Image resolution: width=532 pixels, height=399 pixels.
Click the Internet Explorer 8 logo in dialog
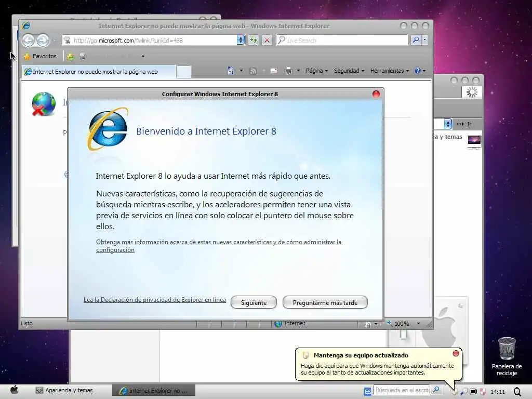pos(108,129)
